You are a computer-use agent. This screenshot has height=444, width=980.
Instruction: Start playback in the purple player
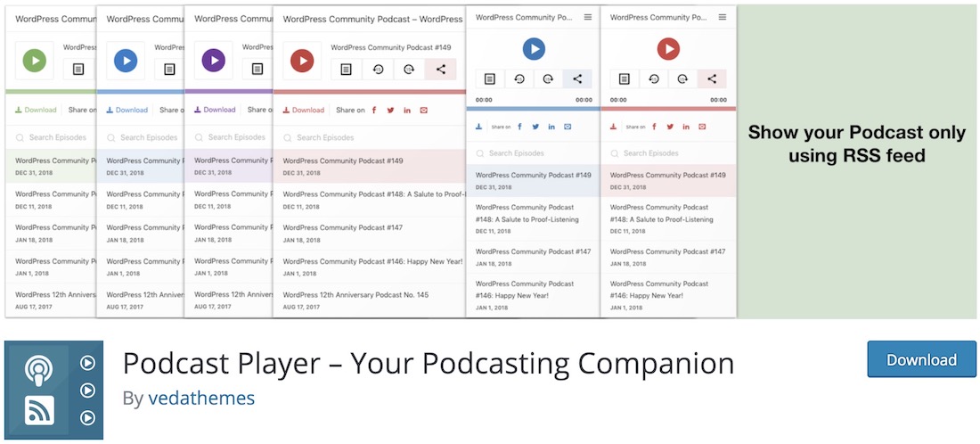214,61
